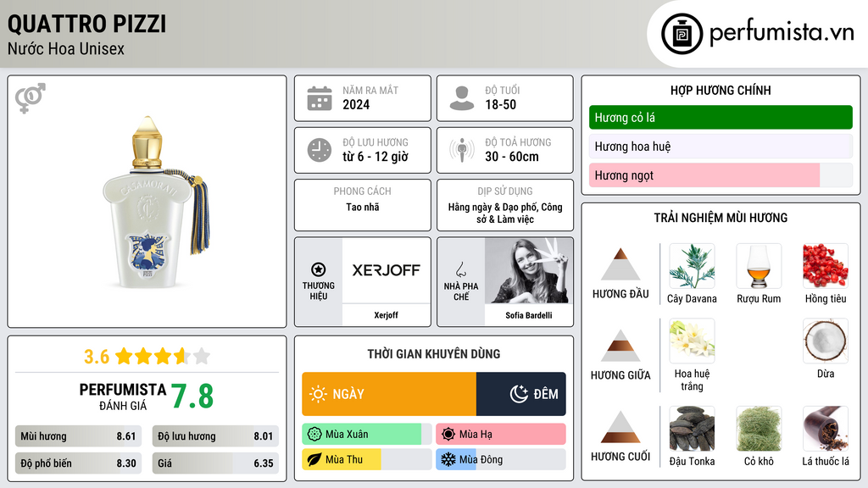Click the pink Hương ngọt accord bar
This screenshot has width=868, height=488.
coord(704,175)
